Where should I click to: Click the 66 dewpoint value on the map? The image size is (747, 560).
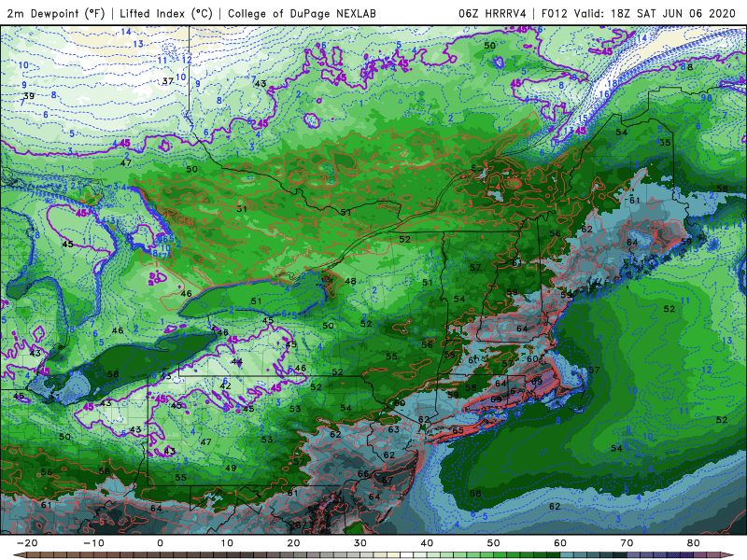(x=363, y=473)
